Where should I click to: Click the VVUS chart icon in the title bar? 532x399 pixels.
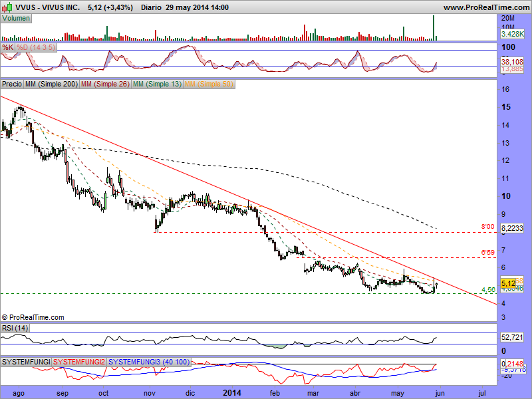(7, 7)
